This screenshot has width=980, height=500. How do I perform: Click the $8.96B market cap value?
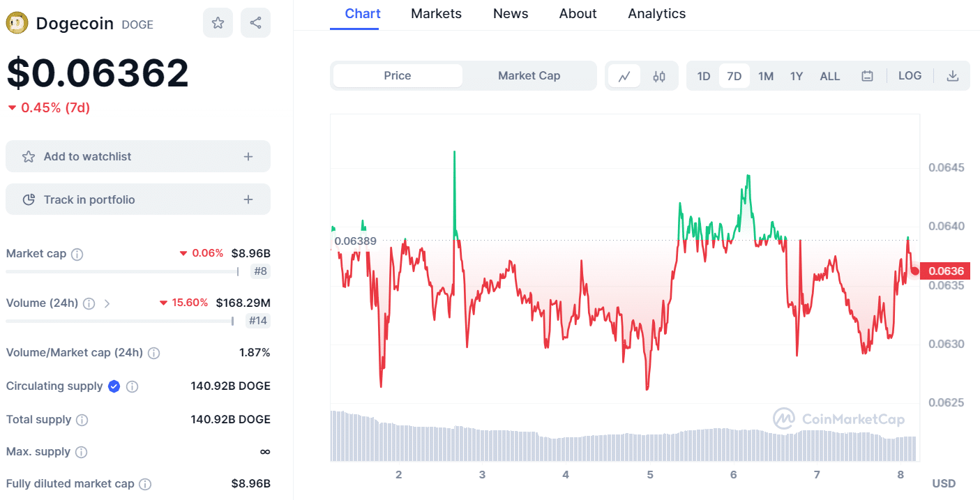tap(251, 254)
